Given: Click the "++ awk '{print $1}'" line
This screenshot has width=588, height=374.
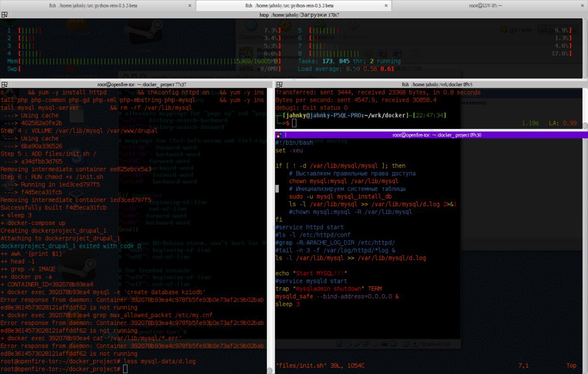Looking at the screenshot, I should click(x=33, y=254).
